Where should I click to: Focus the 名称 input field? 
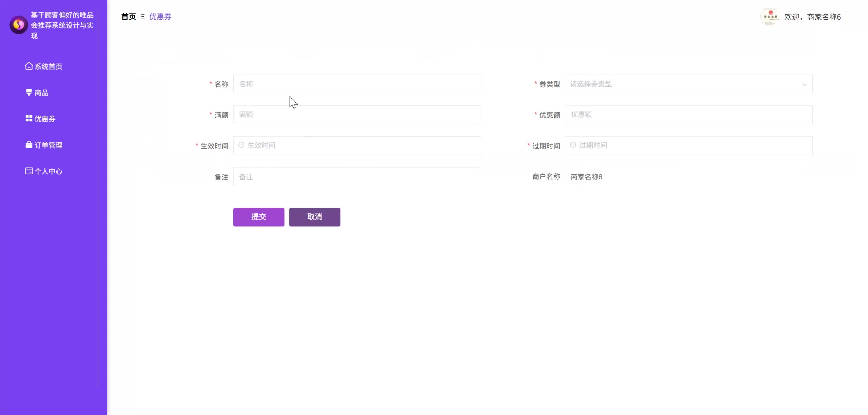pos(357,84)
